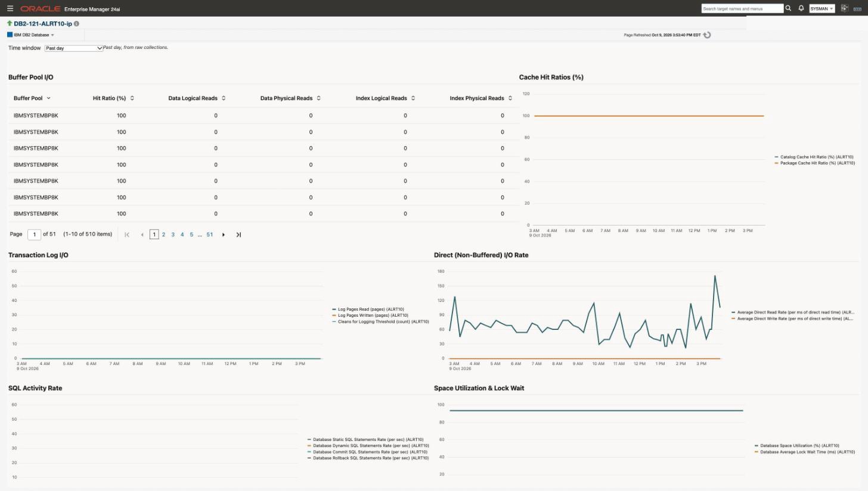The height and width of the screenshot is (491, 868).
Task: Click the DB2-121-ALRT10-ip target title
Action: click(43, 24)
